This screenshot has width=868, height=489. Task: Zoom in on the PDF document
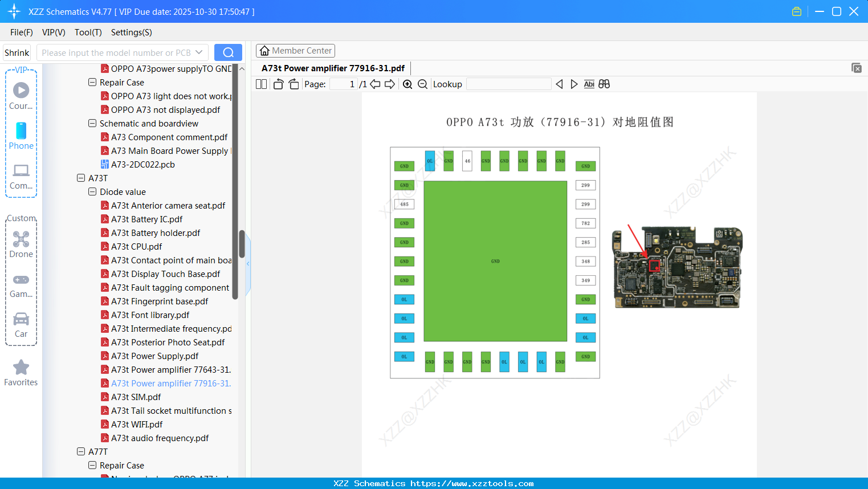point(407,84)
